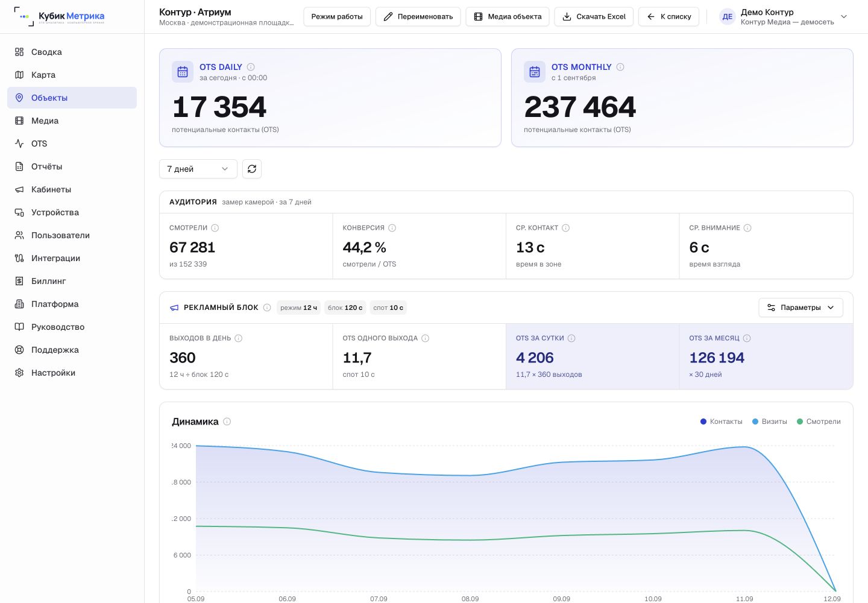Click the спот 10 с chip
The image size is (868, 603).
388,308
